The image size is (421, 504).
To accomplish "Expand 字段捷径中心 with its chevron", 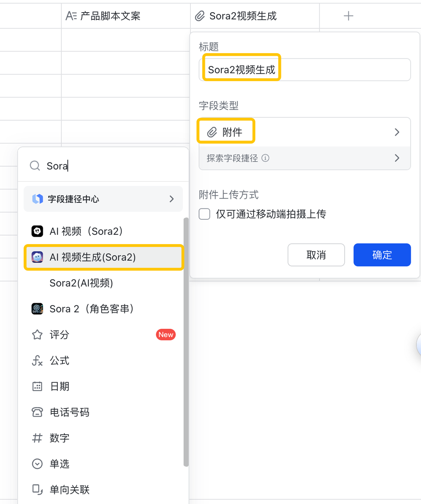I will coord(172,199).
